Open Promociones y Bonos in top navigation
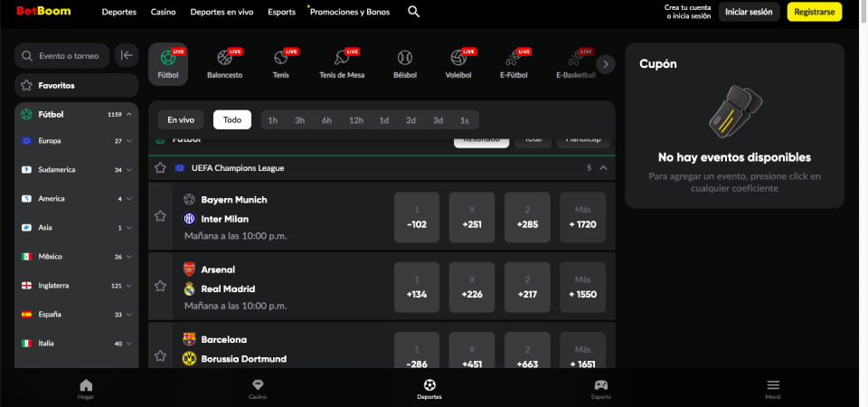 pyautogui.click(x=350, y=12)
